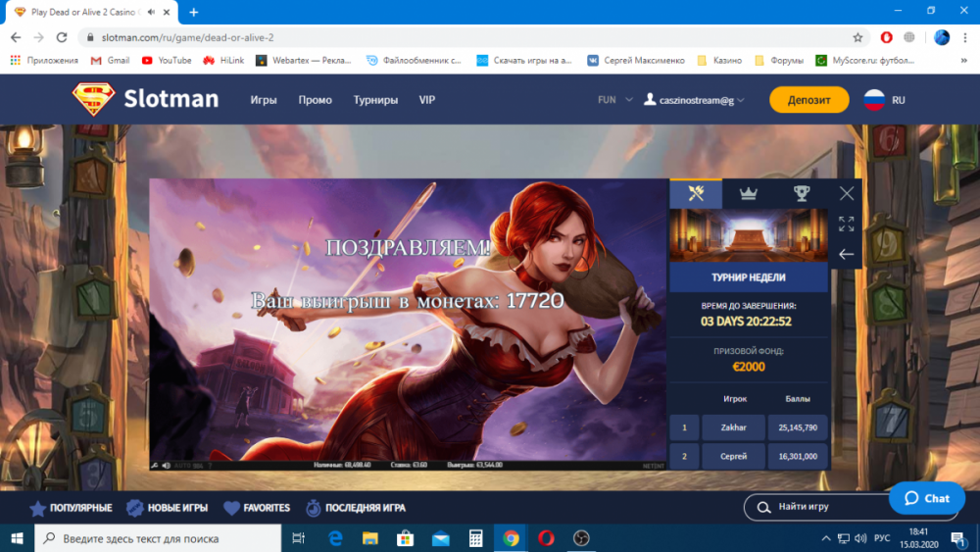This screenshot has height=552, width=980.
Task: Open the Турнир недели banner thumbnail
Action: click(x=748, y=235)
